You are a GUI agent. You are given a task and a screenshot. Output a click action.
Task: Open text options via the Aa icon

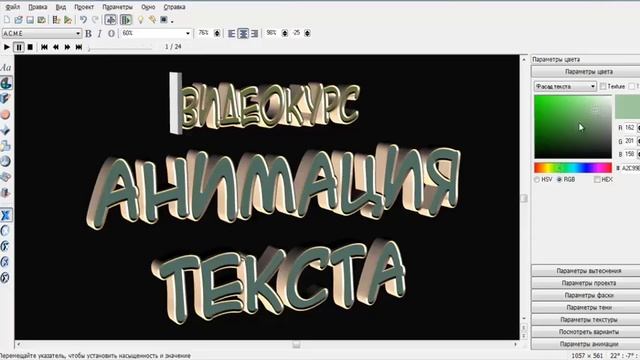5,68
